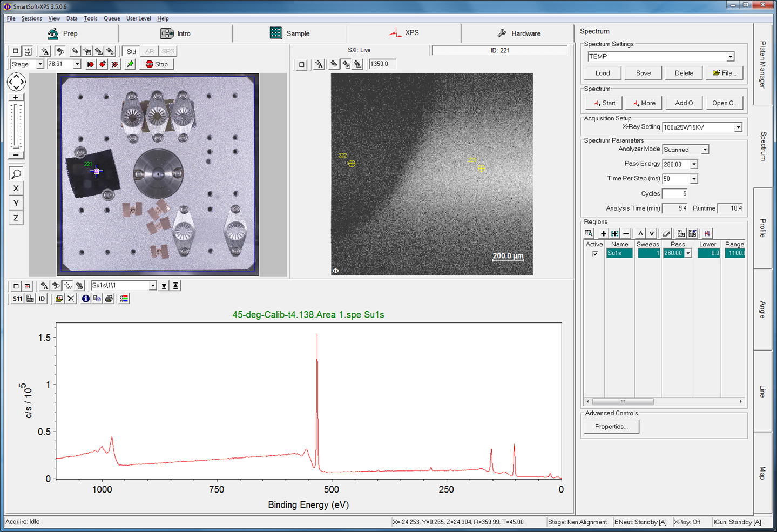The width and height of the screenshot is (777, 532).
Task: Move selected region down with arrow icon
Action: 652,233
